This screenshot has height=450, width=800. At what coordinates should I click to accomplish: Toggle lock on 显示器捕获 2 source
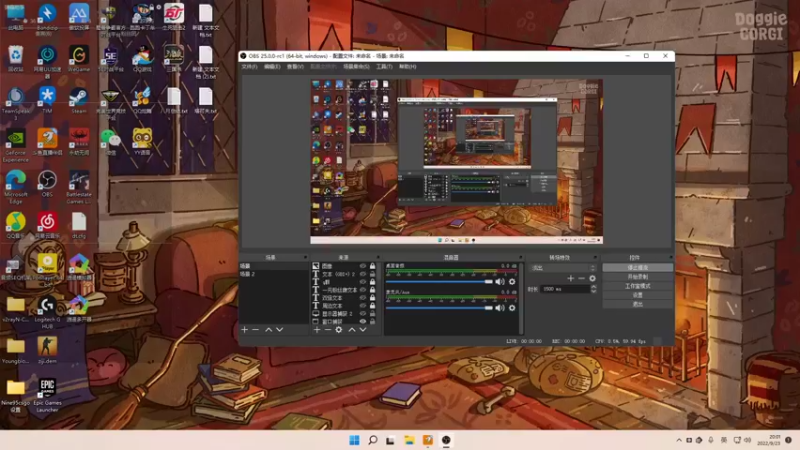click(372, 314)
